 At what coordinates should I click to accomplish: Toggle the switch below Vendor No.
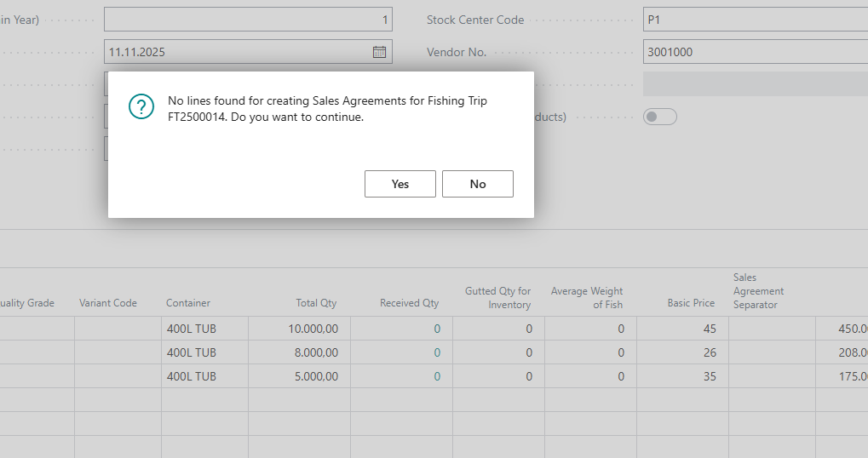659,117
